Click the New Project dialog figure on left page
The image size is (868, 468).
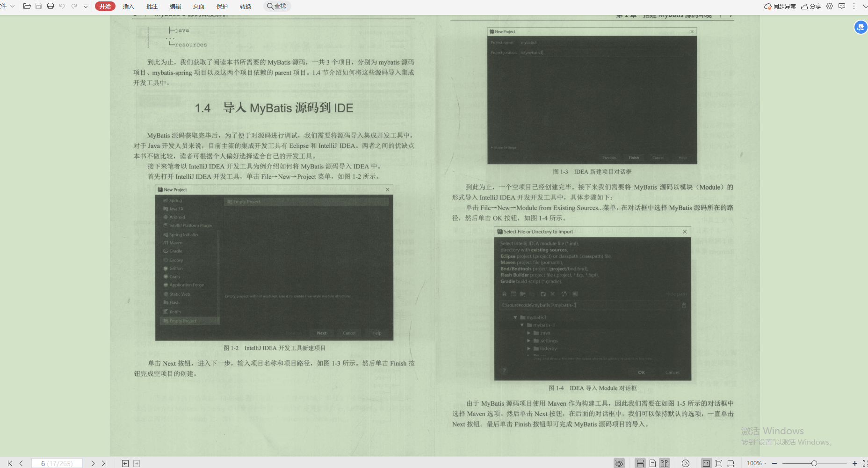point(274,263)
